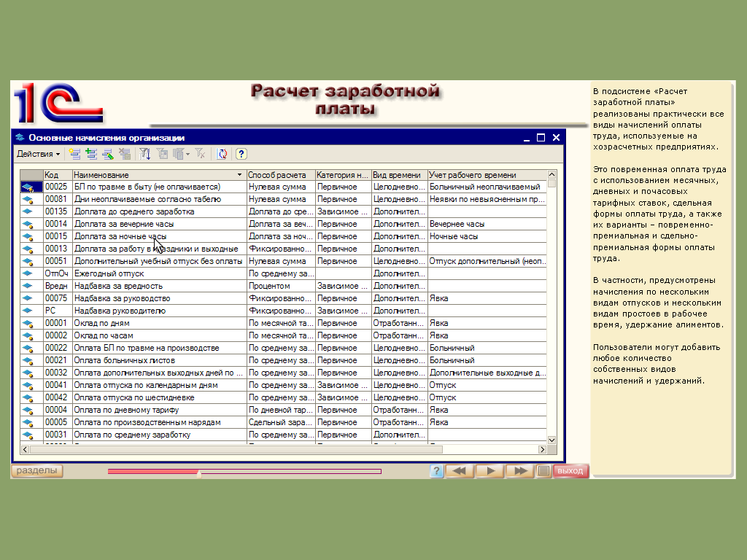
Task: Click the Способ расчета column header
Action: click(x=281, y=175)
